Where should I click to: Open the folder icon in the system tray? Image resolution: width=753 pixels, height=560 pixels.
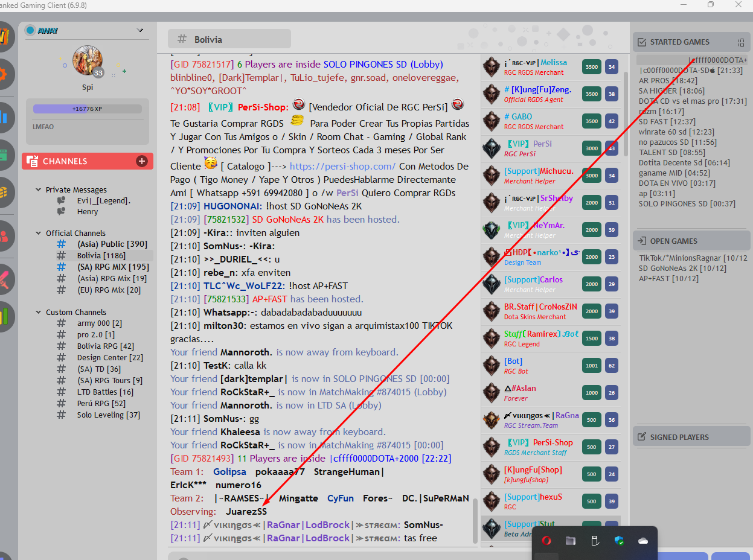570,541
